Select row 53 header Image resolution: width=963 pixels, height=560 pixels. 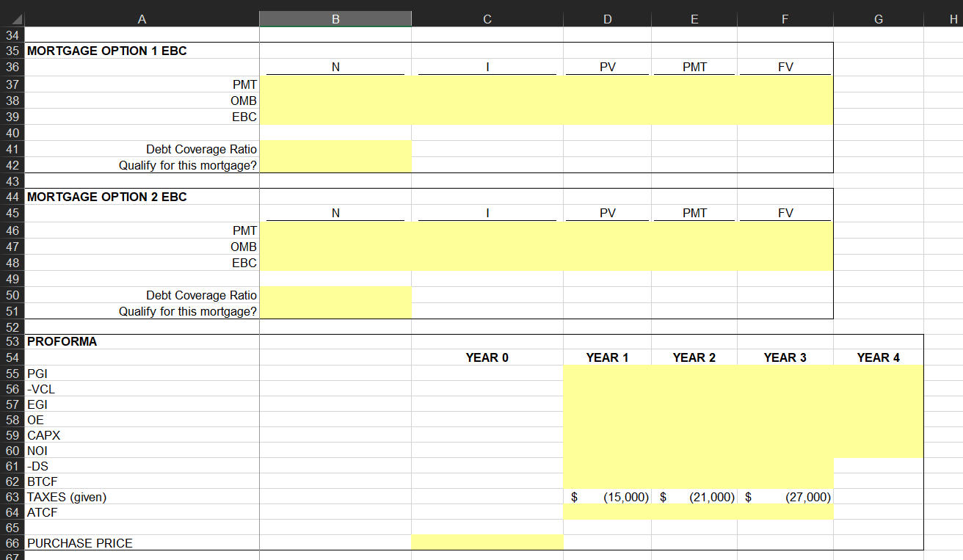[12, 341]
